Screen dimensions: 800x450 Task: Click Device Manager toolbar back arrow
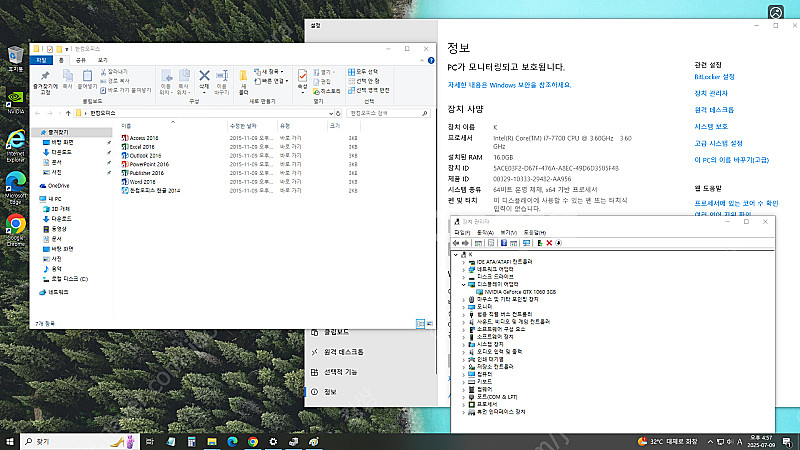pyautogui.click(x=456, y=243)
